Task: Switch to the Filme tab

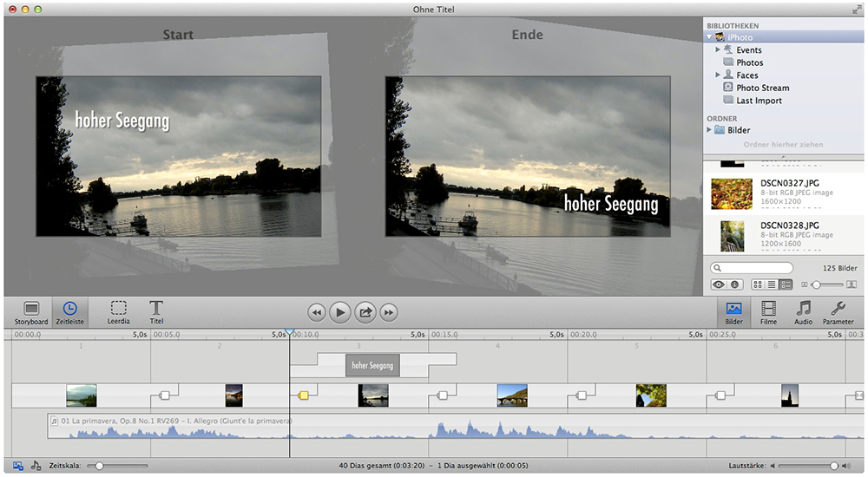Action: tap(768, 311)
